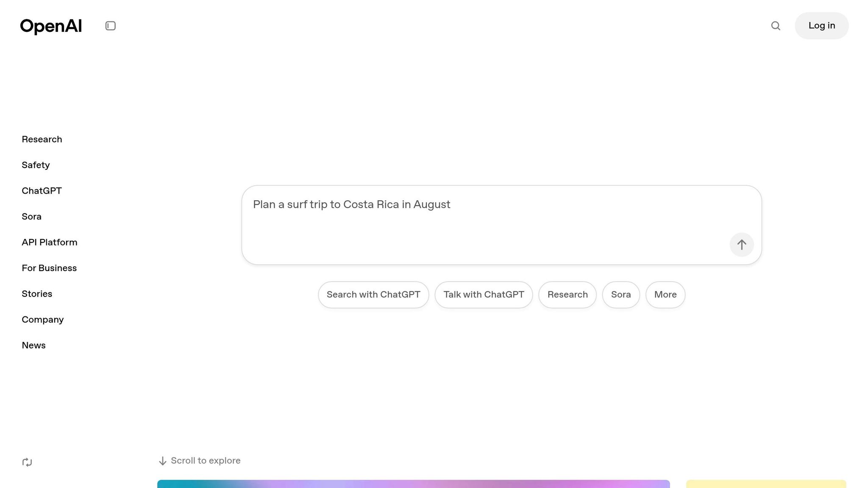Click the Log in button
Screen dimensions: 868x488
click(821, 26)
